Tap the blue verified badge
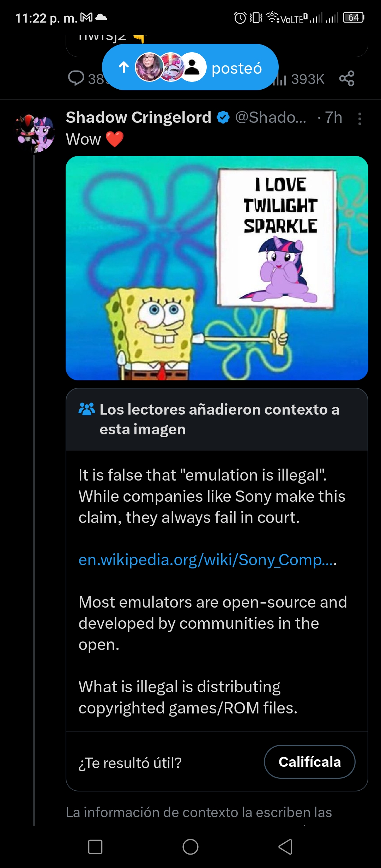The height and width of the screenshot is (868, 381). pyautogui.click(x=223, y=117)
